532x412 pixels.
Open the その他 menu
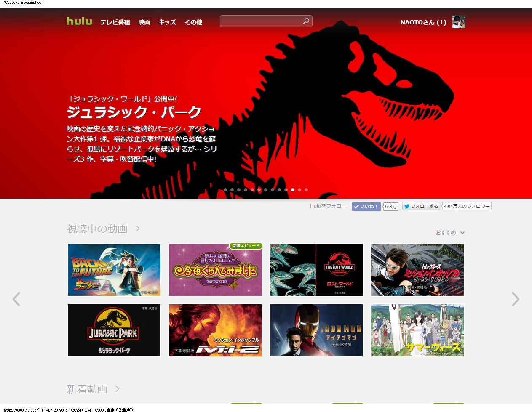[x=193, y=22]
